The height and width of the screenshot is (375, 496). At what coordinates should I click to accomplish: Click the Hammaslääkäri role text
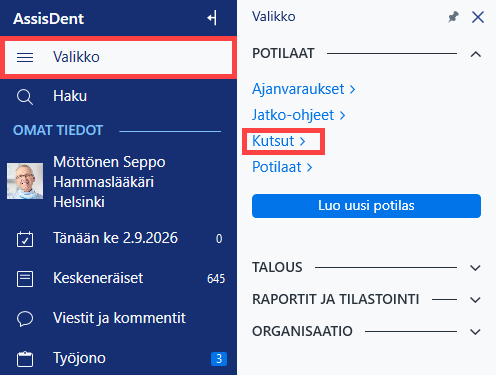[x=103, y=182]
